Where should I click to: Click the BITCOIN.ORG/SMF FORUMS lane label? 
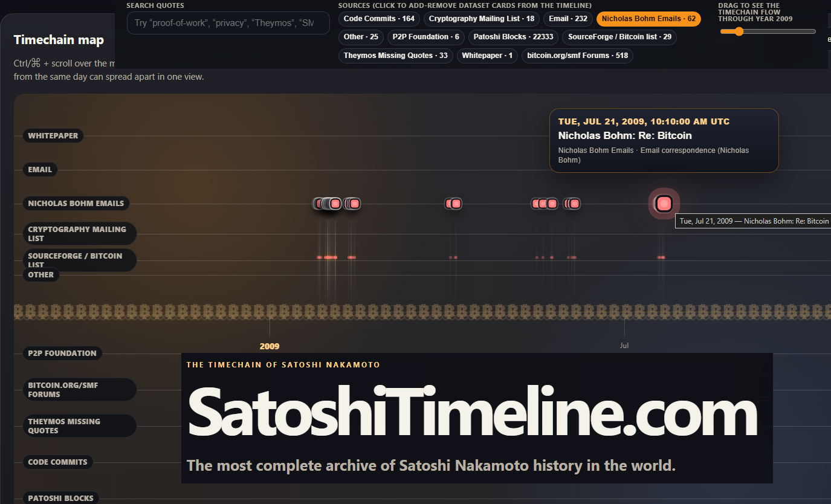pos(80,390)
